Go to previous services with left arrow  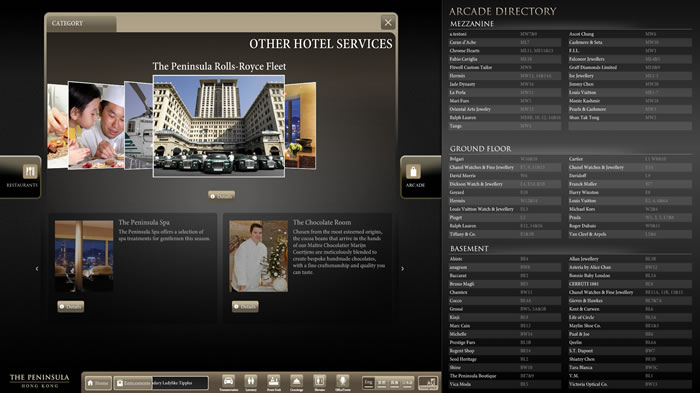[37, 268]
